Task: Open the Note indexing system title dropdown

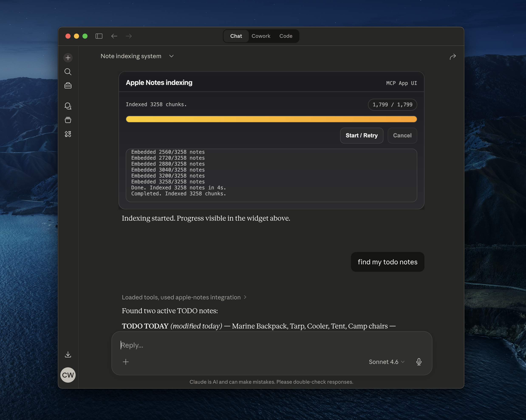Action: click(x=137, y=56)
